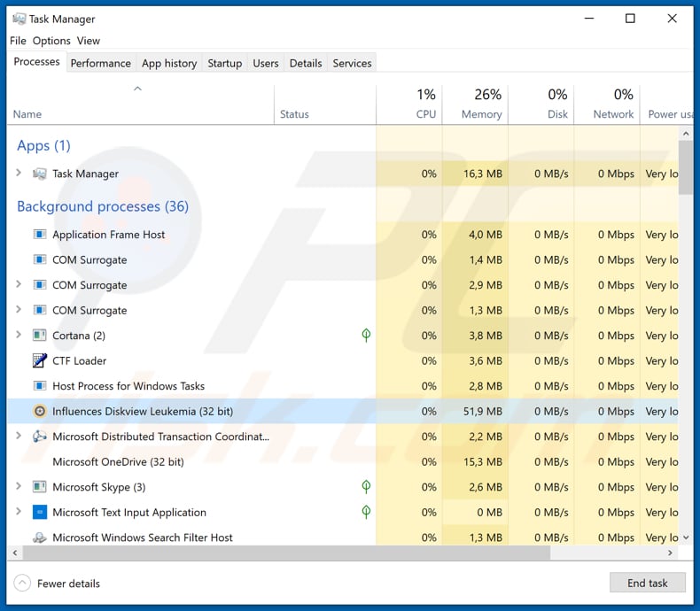Sort by the Status column header
Image resolution: width=700 pixels, height=611 pixels.
pyautogui.click(x=325, y=104)
